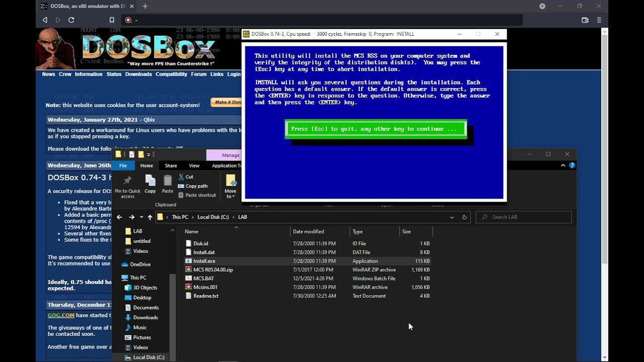Open the GOG.COM link in news post
Viewport: 644px width, 362px height.
61,315
